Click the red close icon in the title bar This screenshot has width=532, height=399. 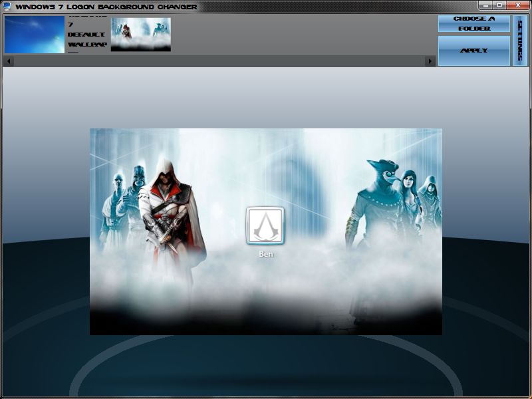click(x=518, y=5)
